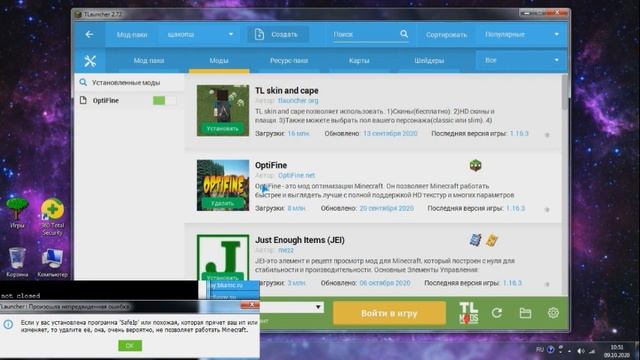Screen dimensions: 640x360
Task: Click the yellow icon in the JEI card
Action: 492,240
